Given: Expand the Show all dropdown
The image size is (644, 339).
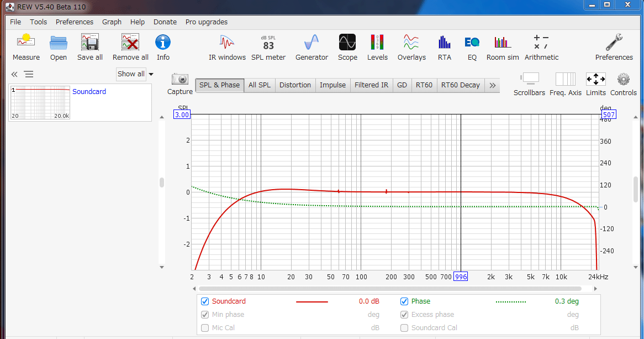Looking at the screenshot, I should coord(135,74).
